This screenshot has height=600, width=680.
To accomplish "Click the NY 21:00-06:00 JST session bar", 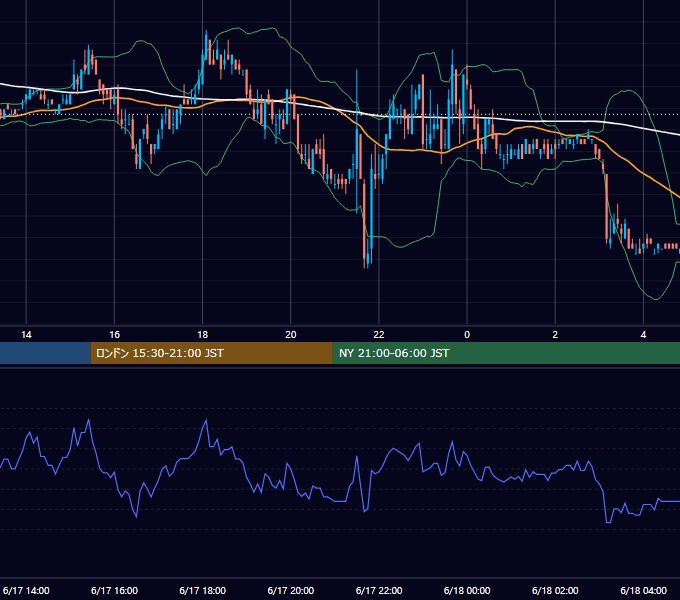I will point(506,353).
